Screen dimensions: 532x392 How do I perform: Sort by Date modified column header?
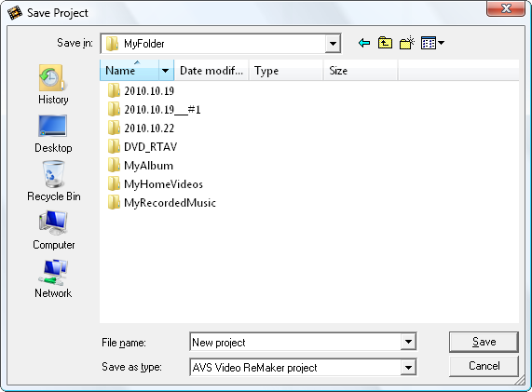211,71
